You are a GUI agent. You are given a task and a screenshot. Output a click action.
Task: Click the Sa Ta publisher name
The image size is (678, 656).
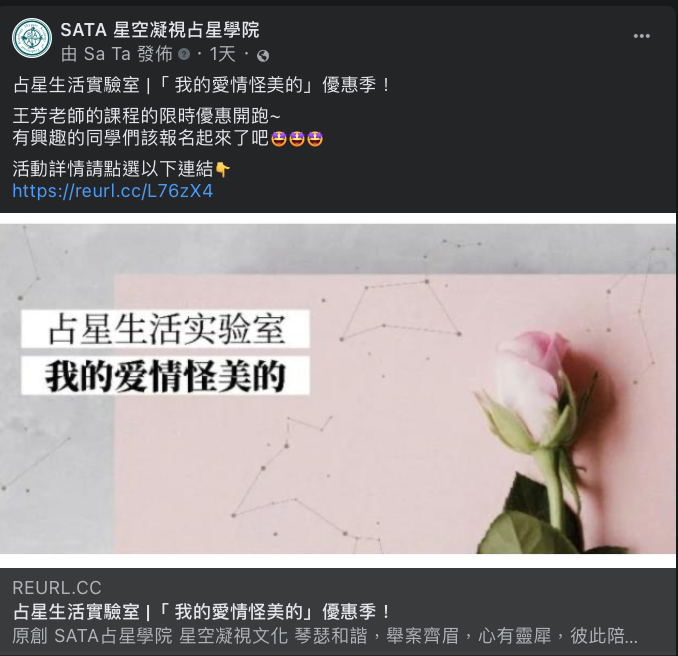pyautogui.click(x=107, y=54)
